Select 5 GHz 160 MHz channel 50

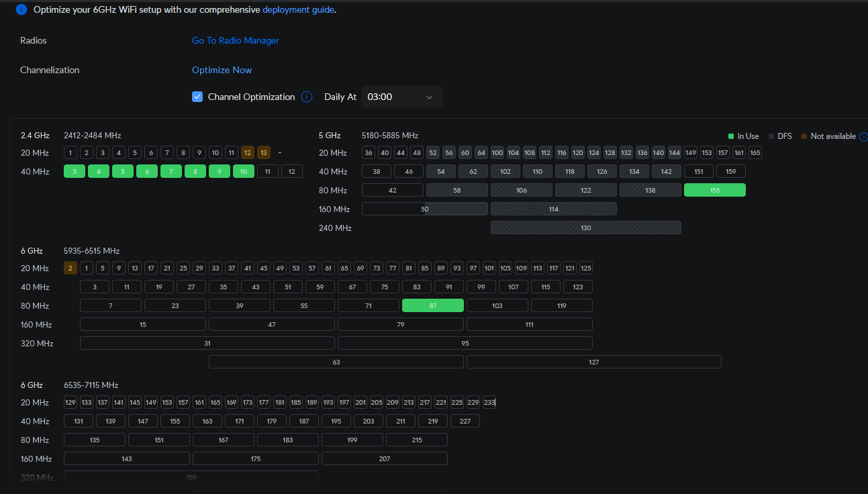[x=425, y=209]
